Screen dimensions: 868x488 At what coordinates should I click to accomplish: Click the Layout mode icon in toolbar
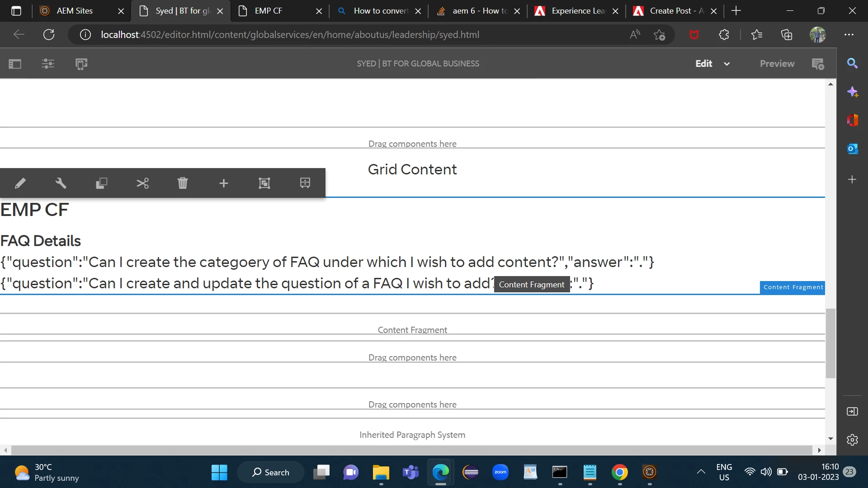point(305,183)
